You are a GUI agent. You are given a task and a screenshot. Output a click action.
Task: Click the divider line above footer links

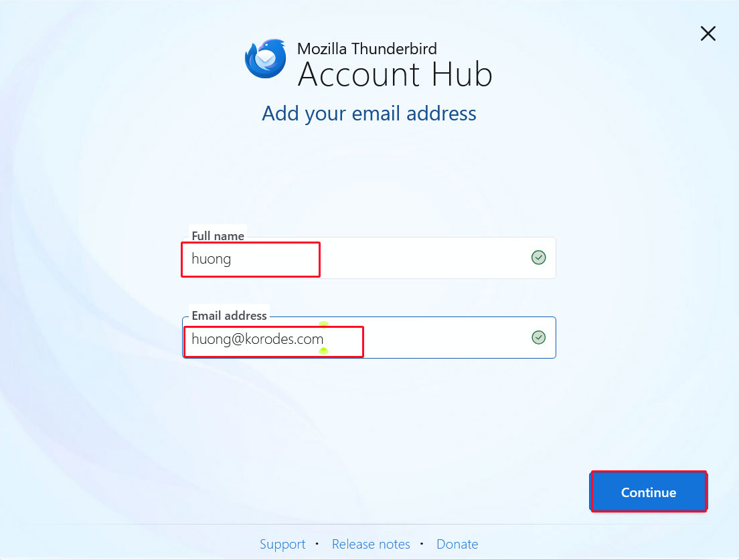click(369, 524)
